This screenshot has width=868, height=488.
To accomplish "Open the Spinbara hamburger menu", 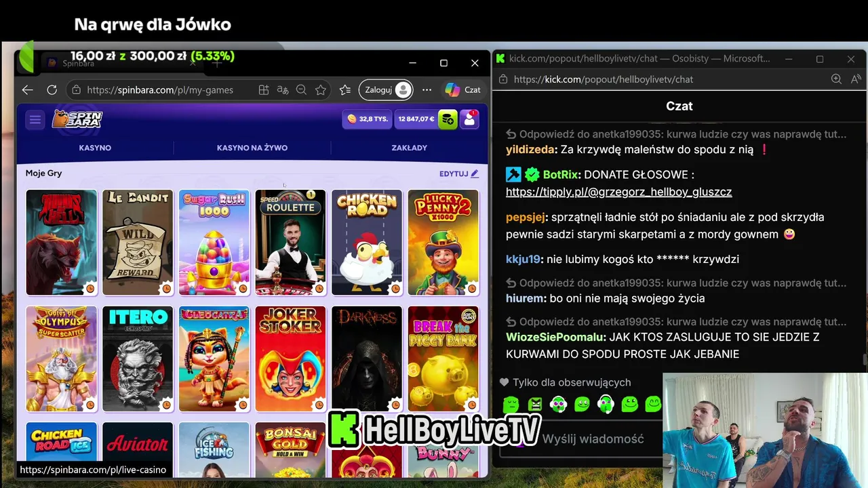I will [35, 120].
